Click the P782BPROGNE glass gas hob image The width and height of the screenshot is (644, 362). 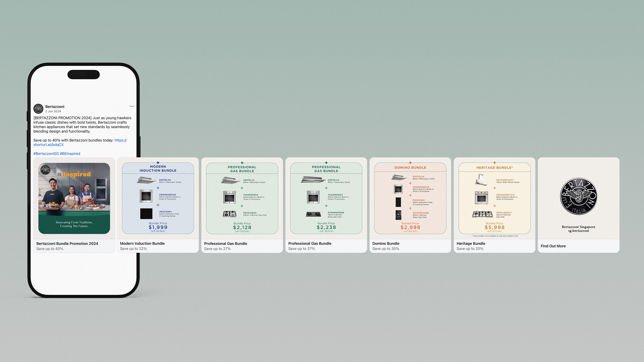coord(313,214)
